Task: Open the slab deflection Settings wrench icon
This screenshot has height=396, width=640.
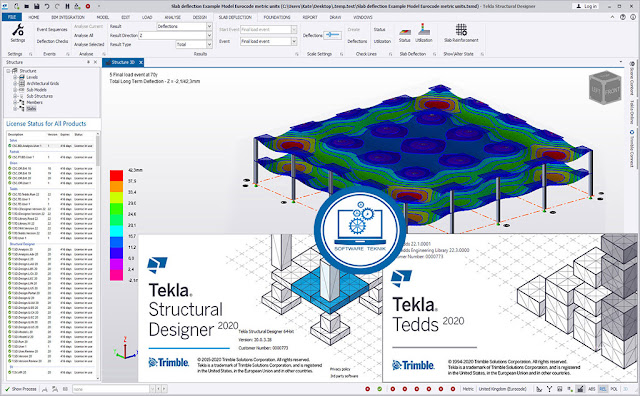Action: tap(18, 30)
